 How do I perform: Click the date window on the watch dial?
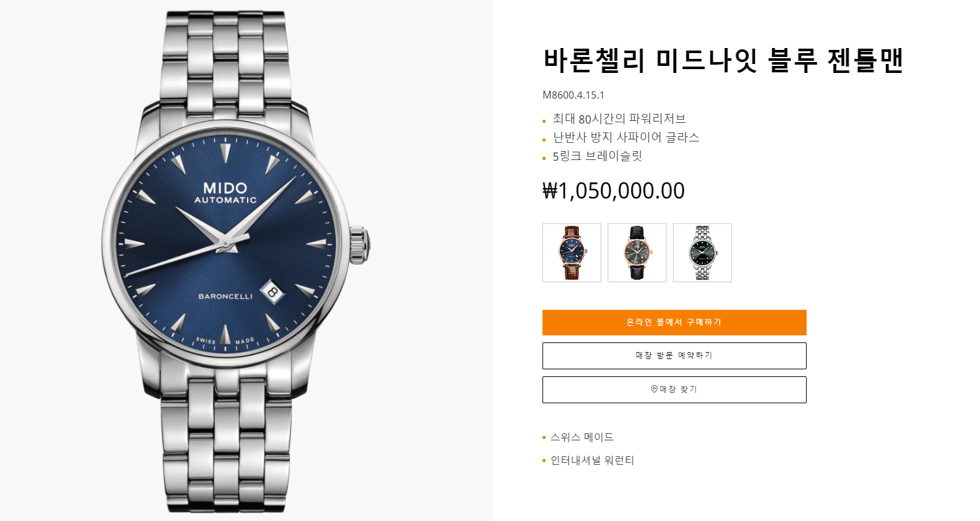point(273,291)
